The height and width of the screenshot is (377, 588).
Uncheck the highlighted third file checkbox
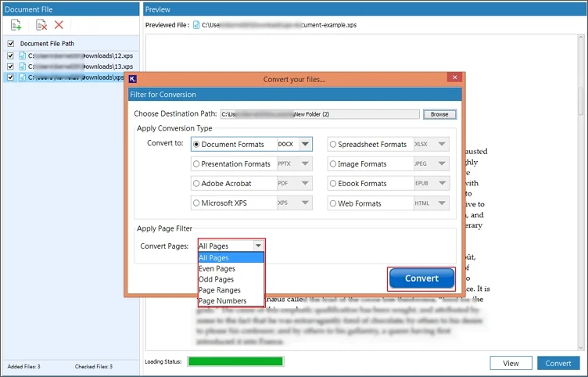tap(10, 77)
